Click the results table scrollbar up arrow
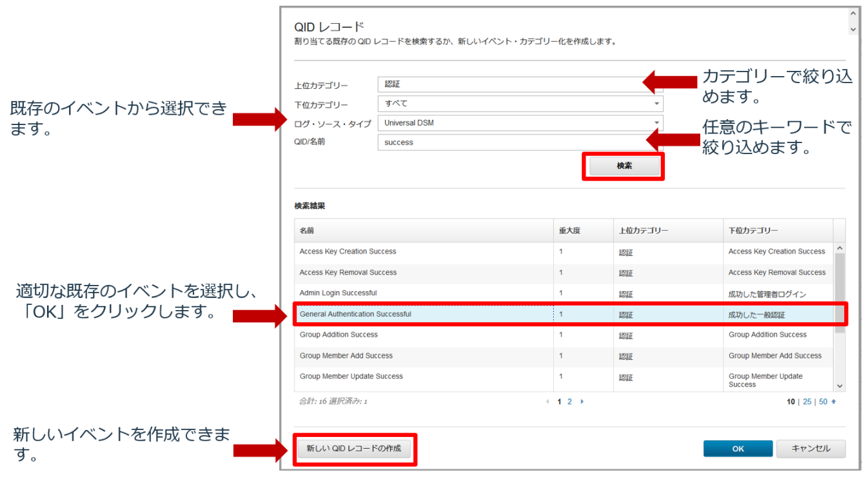 (x=840, y=248)
